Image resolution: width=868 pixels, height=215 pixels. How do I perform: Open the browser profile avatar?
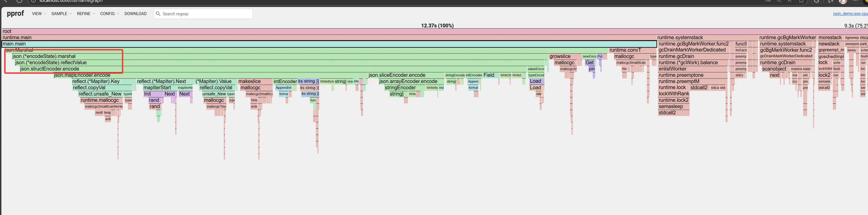tap(843, 1)
